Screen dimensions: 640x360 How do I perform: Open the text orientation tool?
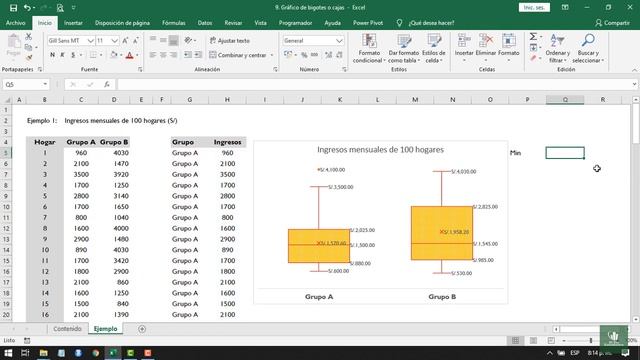click(189, 40)
